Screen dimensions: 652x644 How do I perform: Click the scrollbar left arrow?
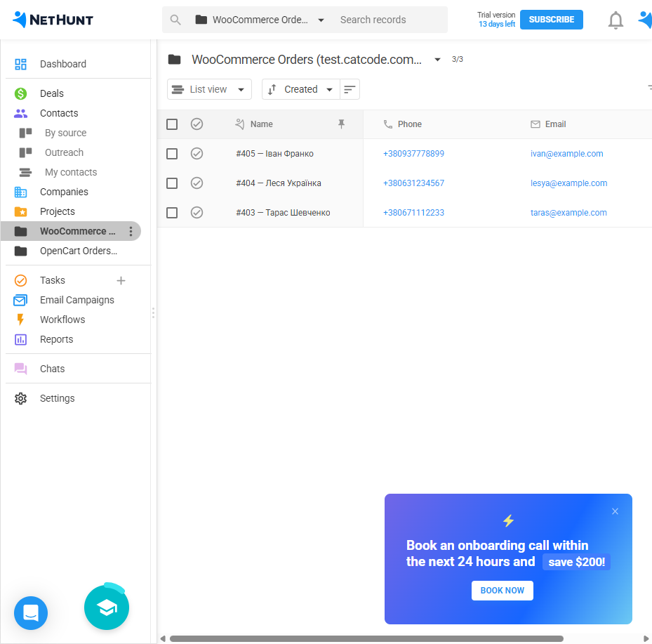tap(163, 638)
